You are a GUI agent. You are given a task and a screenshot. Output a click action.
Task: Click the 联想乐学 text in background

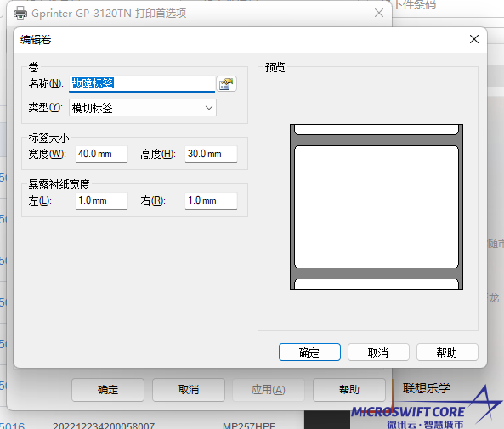click(x=427, y=388)
